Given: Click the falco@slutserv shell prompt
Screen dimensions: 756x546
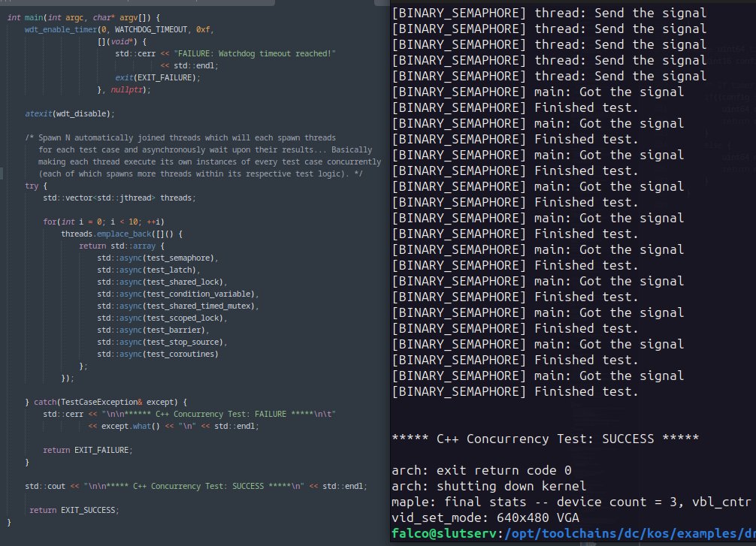Looking at the screenshot, I should click(444, 533).
